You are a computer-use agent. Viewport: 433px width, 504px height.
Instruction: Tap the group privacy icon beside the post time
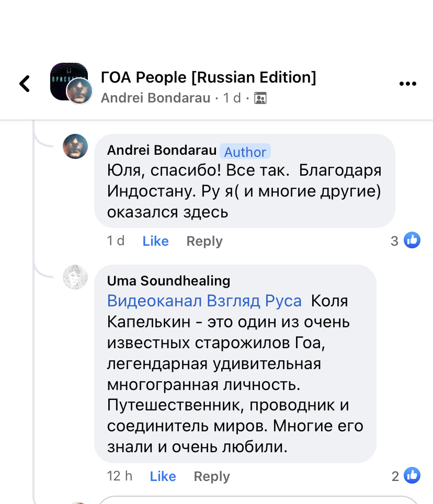260,98
